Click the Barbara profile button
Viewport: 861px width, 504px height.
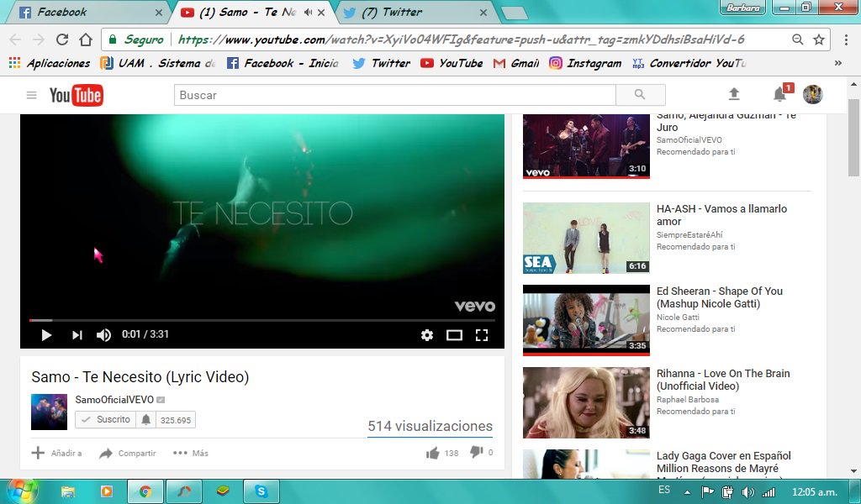743,8
